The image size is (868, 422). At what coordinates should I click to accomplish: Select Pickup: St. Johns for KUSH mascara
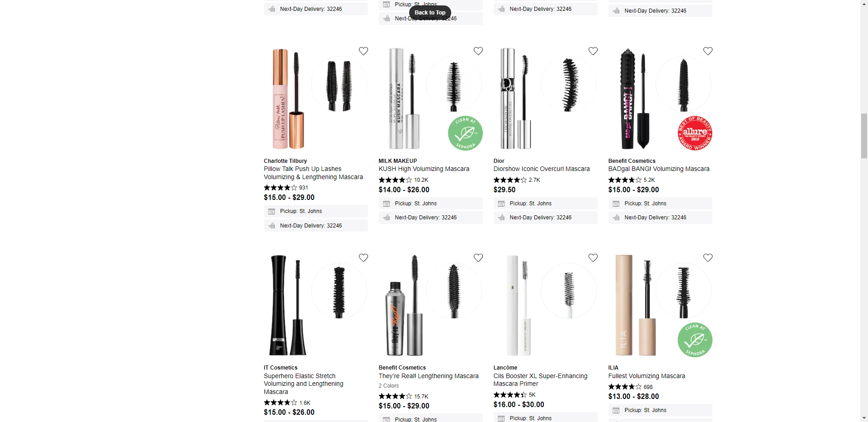(430, 204)
